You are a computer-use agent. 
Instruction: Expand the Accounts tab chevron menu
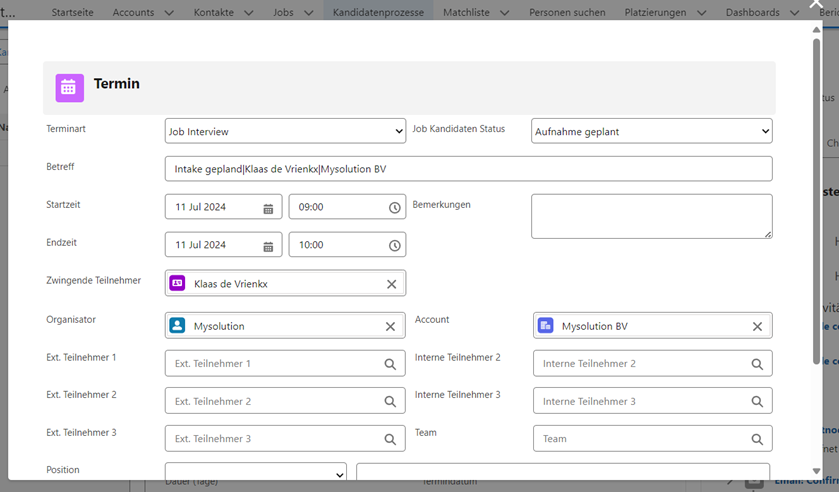(x=168, y=13)
